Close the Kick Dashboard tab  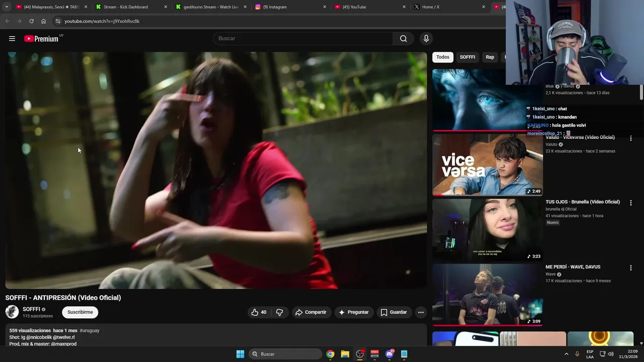[x=166, y=7]
